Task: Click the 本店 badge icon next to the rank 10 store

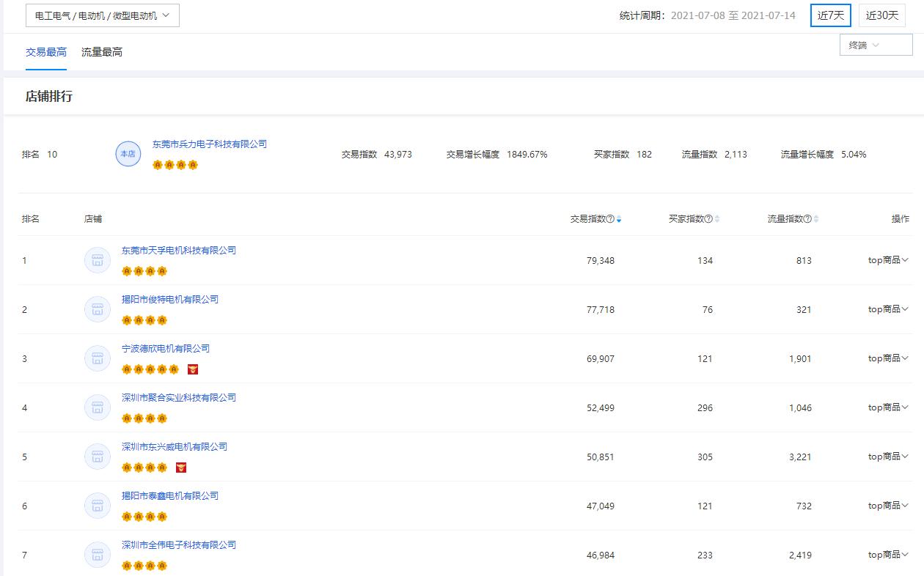Action: [128, 155]
